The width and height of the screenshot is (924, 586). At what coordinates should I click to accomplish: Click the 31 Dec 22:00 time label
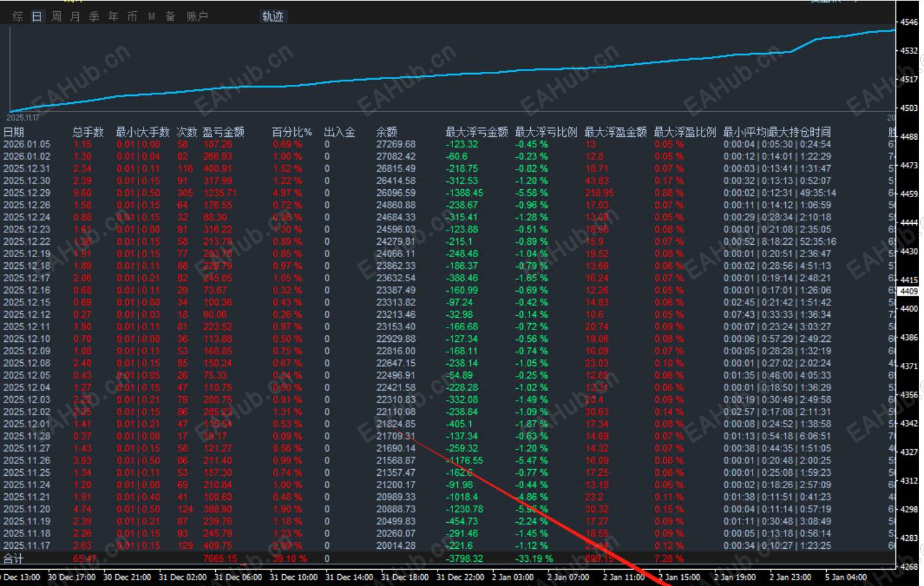coord(460,577)
